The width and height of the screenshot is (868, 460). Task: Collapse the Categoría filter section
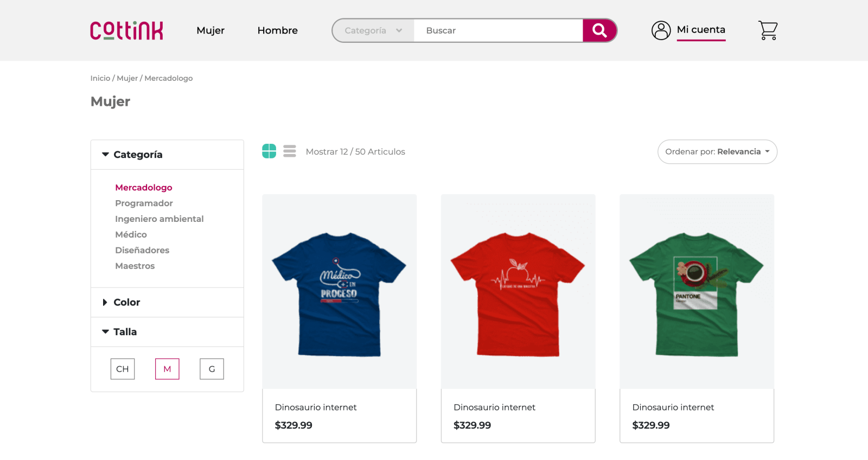coord(138,155)
